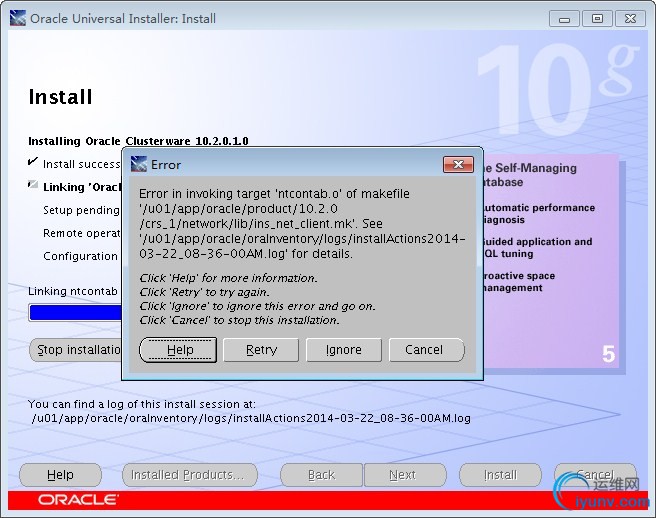Image resolution: width=656 pixels, height=518 pixels.
Task: Click "Click 'Retry' to try again" hint
Action: pyautogui.click(x=204, y=292)
